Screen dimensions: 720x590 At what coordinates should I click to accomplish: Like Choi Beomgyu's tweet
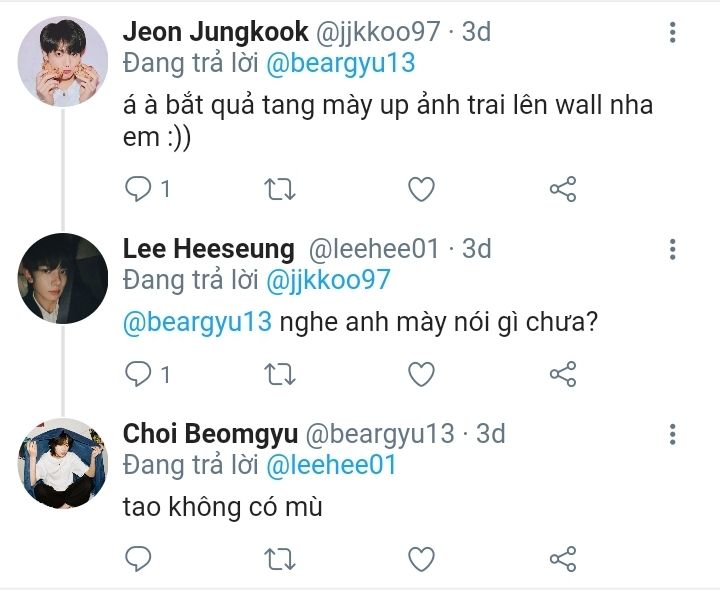click(x=422, y=558)
